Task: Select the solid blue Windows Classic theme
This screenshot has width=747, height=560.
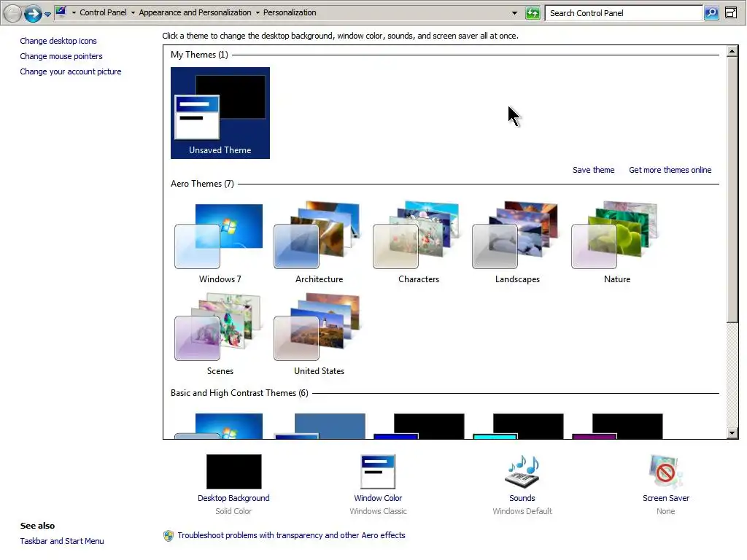Action: tap(320, 426)
